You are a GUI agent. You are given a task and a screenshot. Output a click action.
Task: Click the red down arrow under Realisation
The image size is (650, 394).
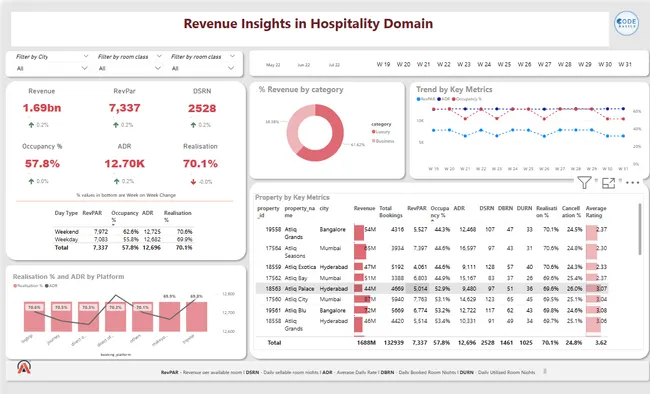click(193, 182)
